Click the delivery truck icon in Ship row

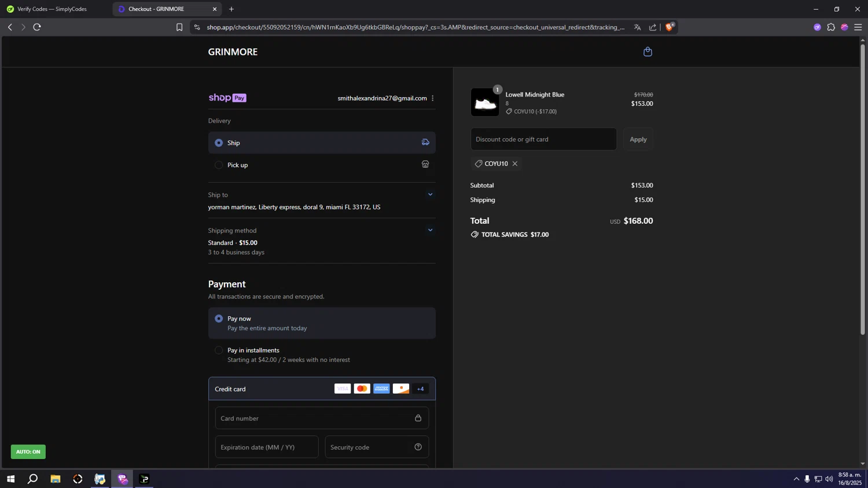coord(425,142)
